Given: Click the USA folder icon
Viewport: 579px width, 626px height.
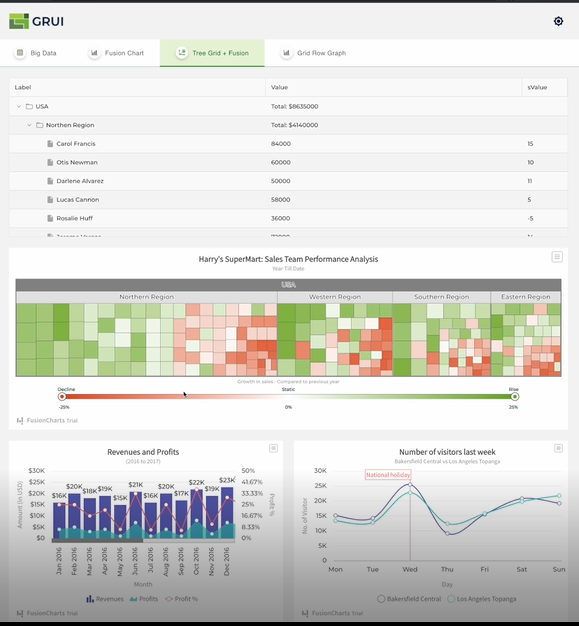Looking at the screenshot, I should point(29,106).
